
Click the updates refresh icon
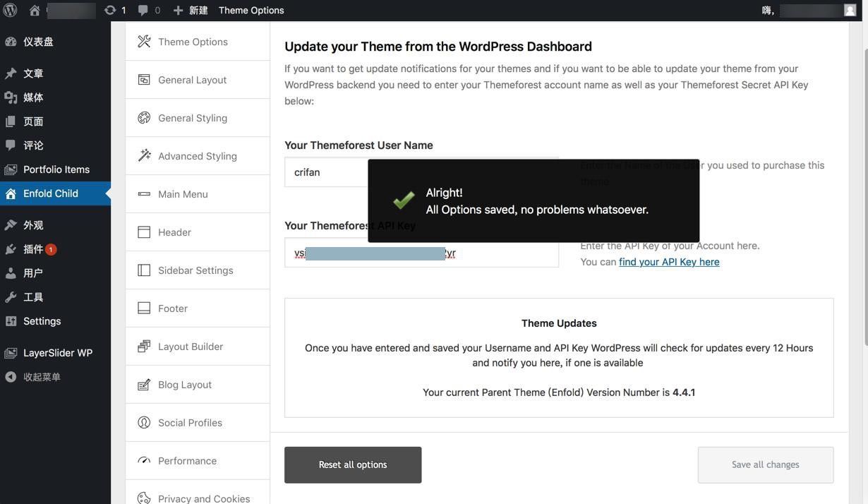(109, 10)
